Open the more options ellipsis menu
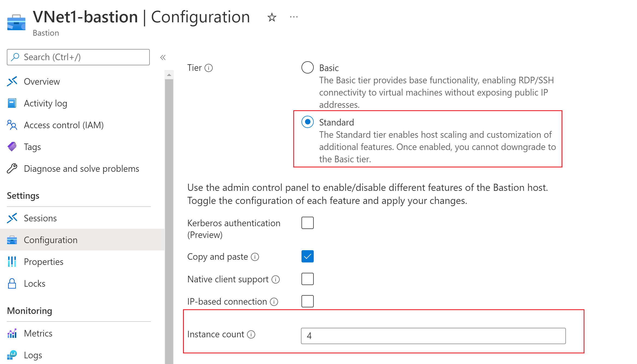 (294, 17)
